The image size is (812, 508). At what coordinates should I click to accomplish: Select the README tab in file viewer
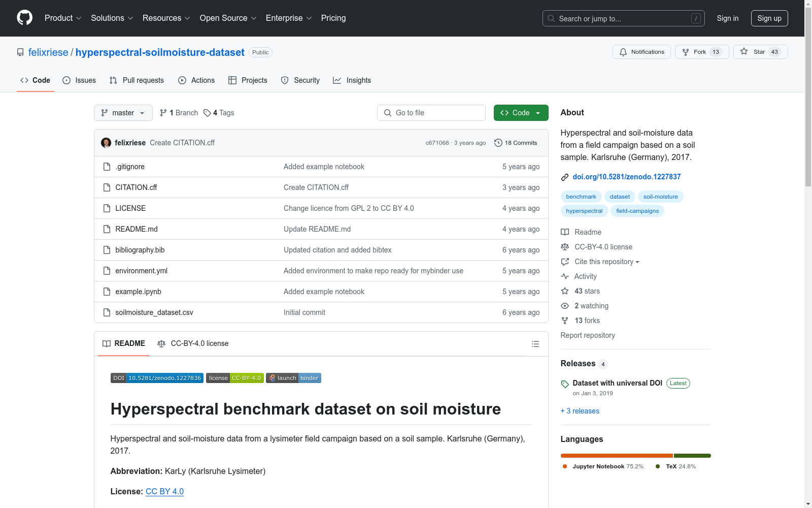pos(124,344)
